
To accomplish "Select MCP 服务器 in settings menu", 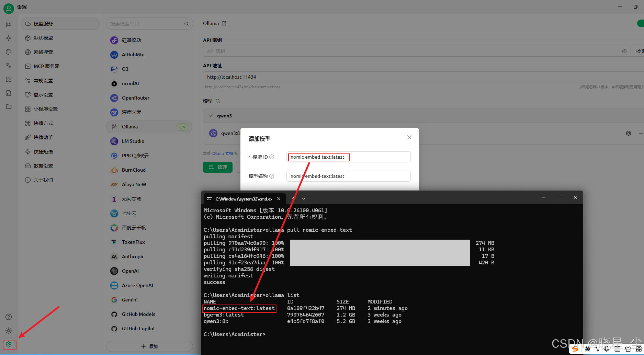I will click(60, 66).
